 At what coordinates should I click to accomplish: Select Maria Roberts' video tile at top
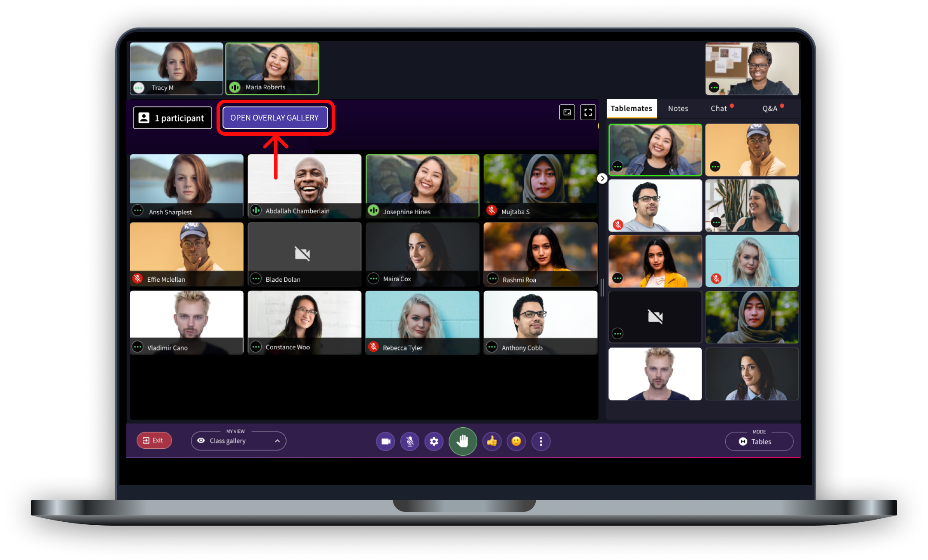(x=272, y=68)
